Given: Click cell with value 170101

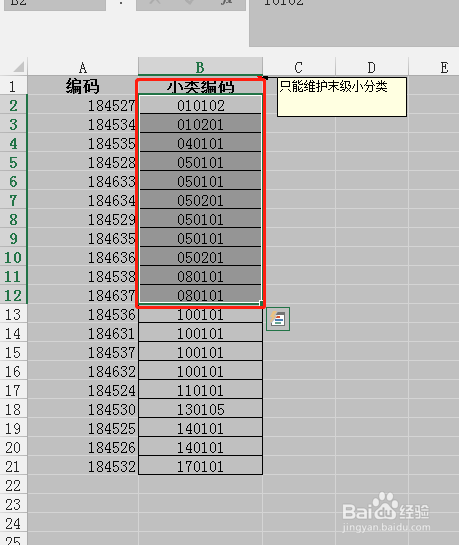Looking at the screenshot, I should click(200, 466).
